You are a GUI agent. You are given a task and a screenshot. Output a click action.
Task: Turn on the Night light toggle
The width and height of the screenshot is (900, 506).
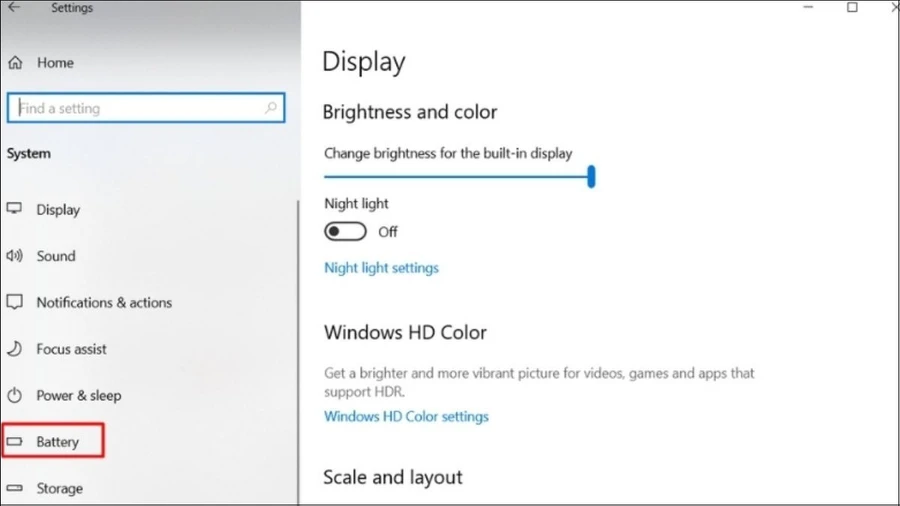345,232
